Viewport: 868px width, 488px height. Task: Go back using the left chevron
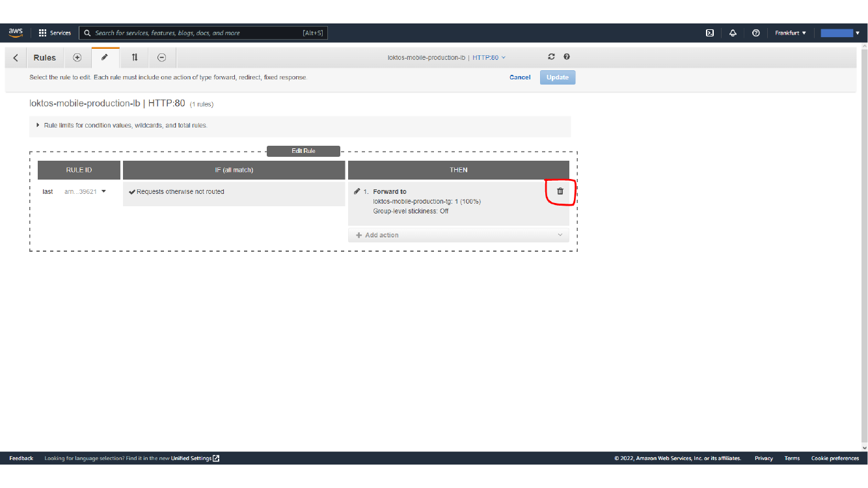(x=16, y=58)
